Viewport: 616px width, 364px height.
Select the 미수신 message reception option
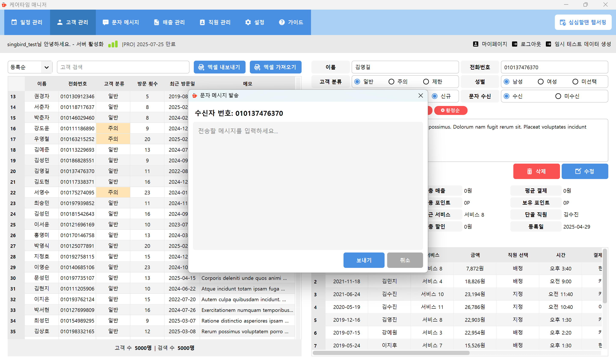tap(558, 96)
